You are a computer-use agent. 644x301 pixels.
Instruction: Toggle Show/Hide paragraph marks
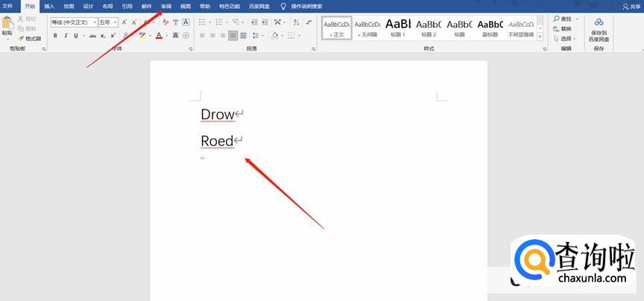309,22
